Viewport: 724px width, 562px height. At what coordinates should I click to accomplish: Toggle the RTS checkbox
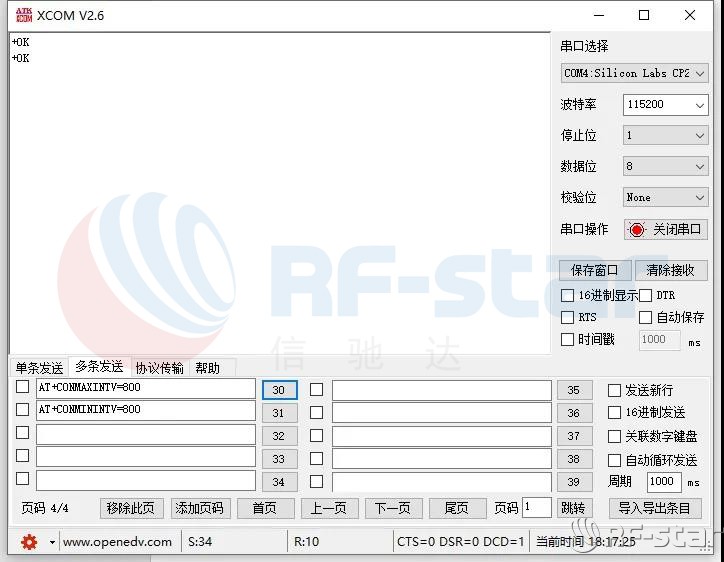point(567,317)
